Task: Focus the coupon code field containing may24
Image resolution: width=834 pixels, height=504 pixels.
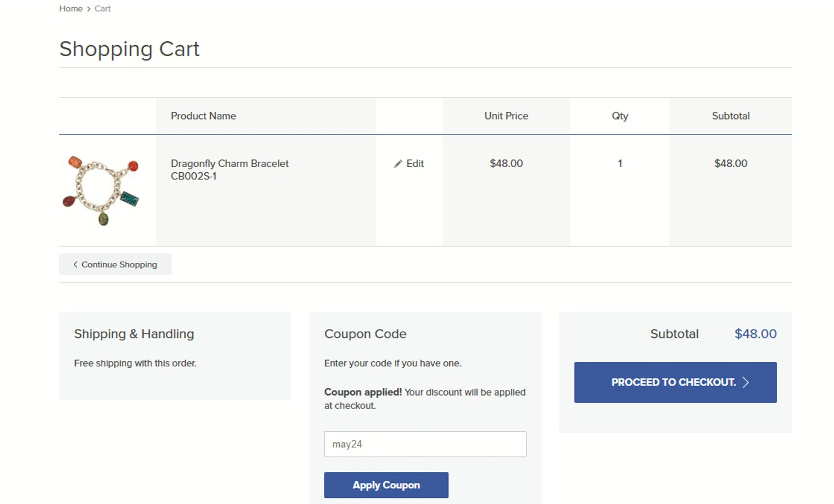Action: point(425,444)
